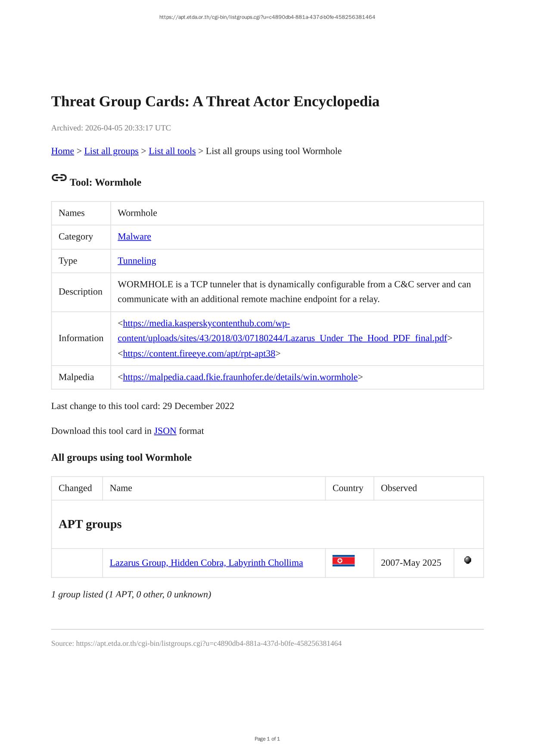Click the page title Threat Group Cards
Image resolution: width=535 pixels, height=756 pixels.
tap(215, 102)
